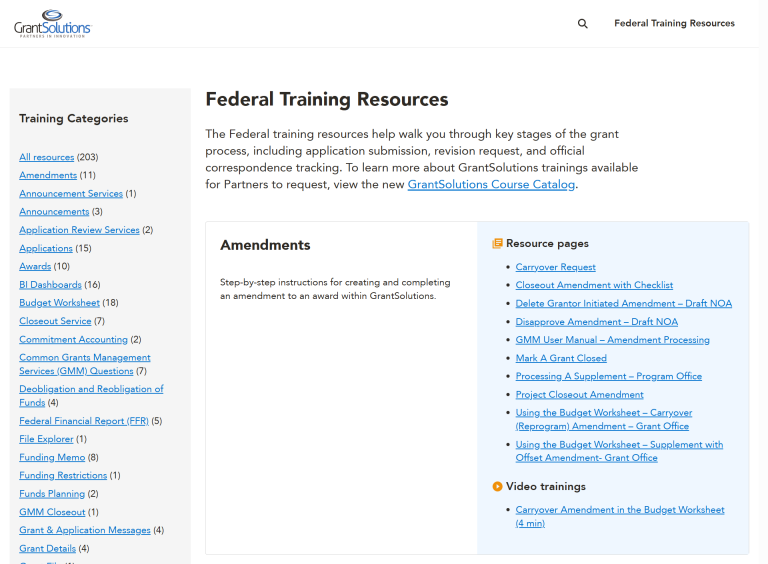View Disapprove Amendment – Draft NOA page
Viewport: 768px width, 564px height.
(x=596, y=322)
